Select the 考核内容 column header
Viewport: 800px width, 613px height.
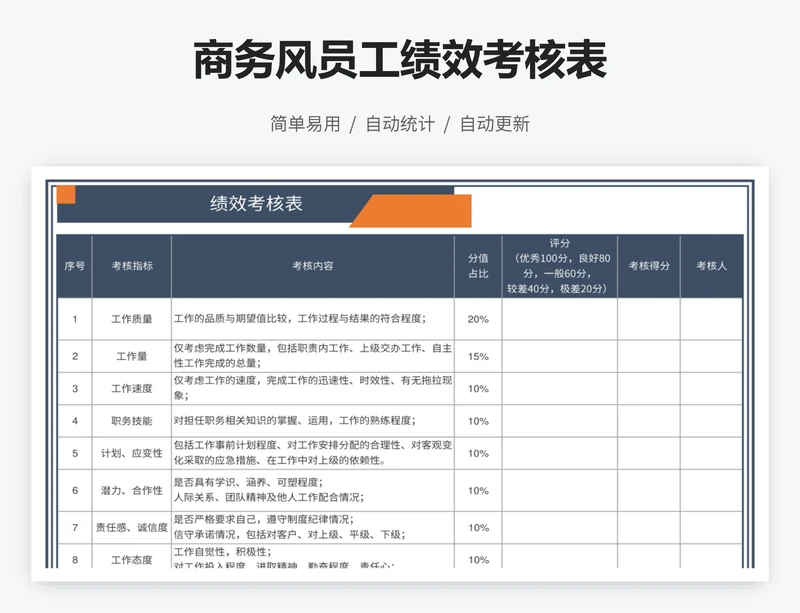coord(313,266)
